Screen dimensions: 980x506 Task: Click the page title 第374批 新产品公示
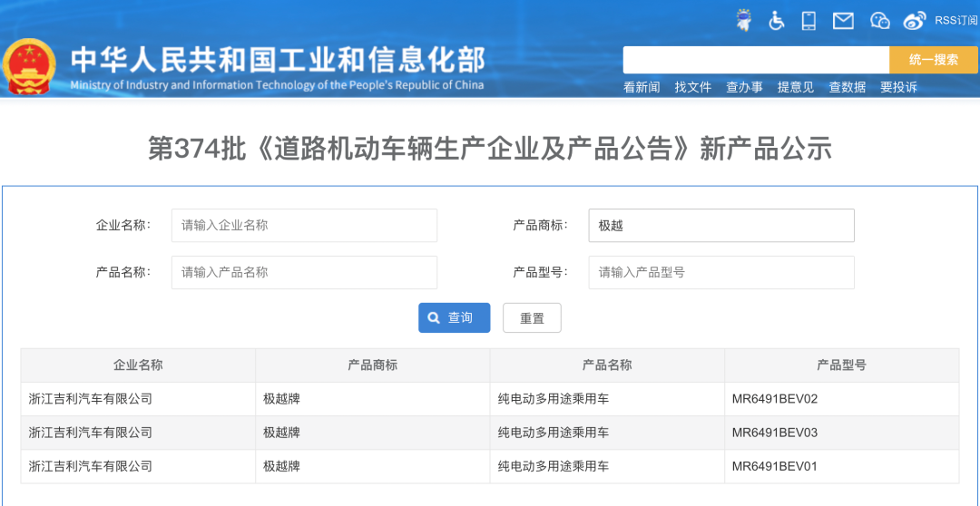490,150
